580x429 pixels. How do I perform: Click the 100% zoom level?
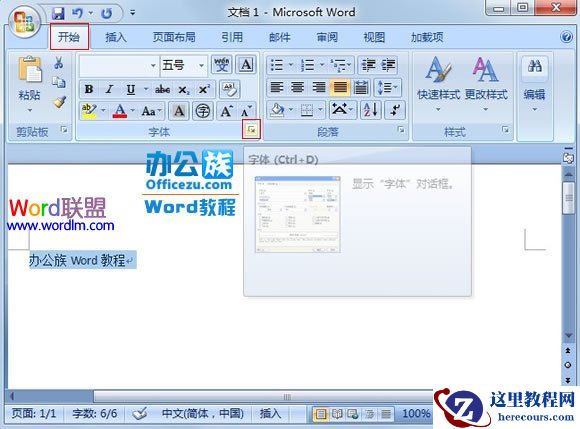click(x=416, y=413)
